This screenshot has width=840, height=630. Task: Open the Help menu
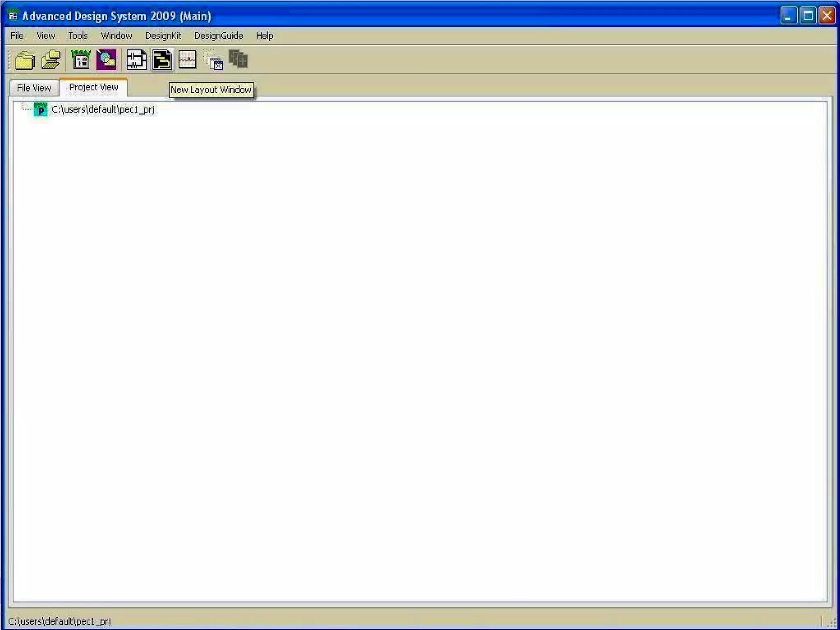265,36
